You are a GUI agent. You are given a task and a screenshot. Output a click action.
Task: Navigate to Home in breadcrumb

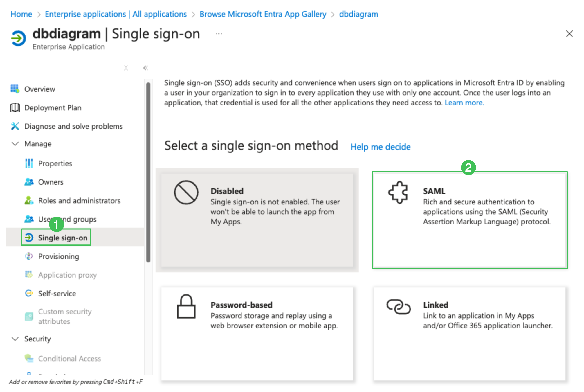[21, 14]
